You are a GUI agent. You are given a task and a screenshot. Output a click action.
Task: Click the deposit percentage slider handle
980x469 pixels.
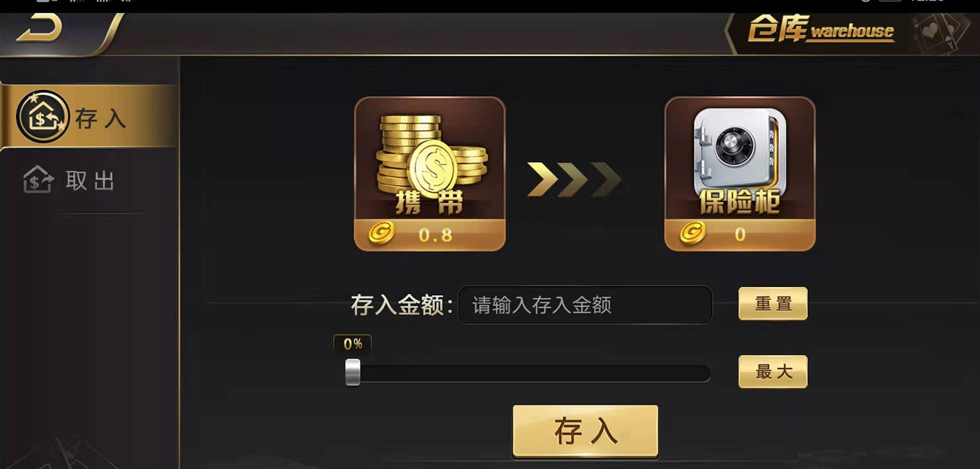coord(353,372)
